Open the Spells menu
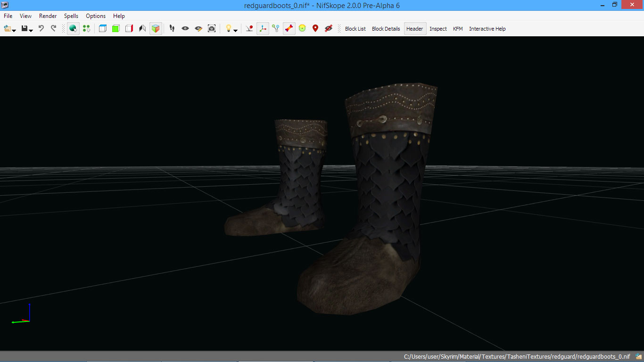Screen dimensions: 644x362 click(x=71, y=16)
